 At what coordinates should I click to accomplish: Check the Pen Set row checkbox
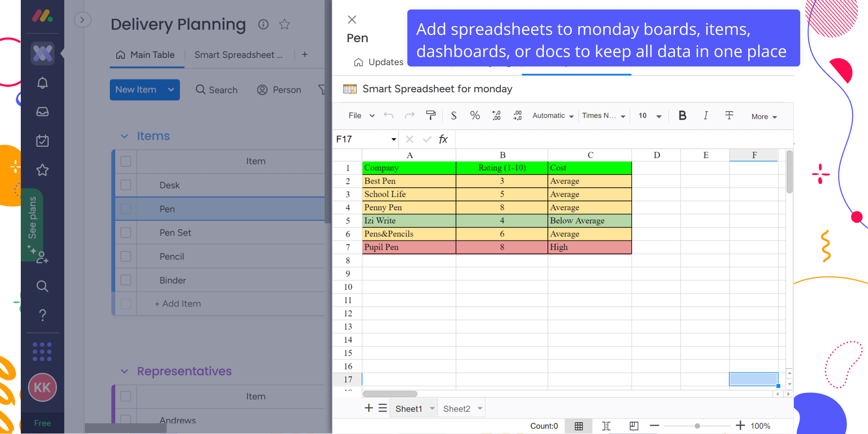coord(126,232)
